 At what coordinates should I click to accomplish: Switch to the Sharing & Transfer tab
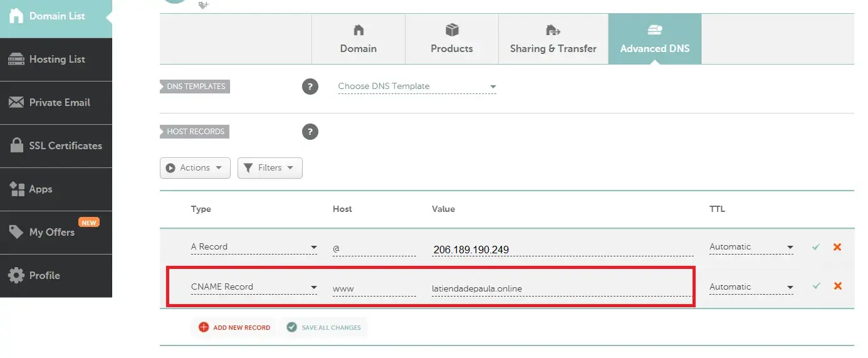click(553, 39)
